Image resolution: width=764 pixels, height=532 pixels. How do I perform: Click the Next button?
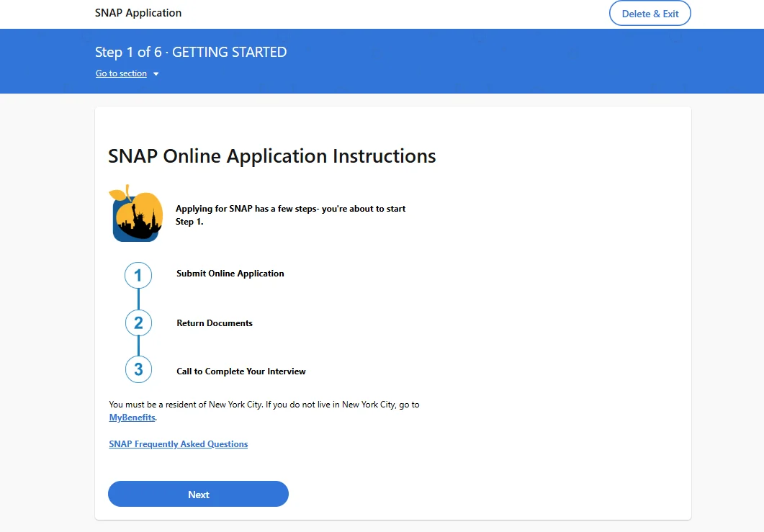coord(198,494)
